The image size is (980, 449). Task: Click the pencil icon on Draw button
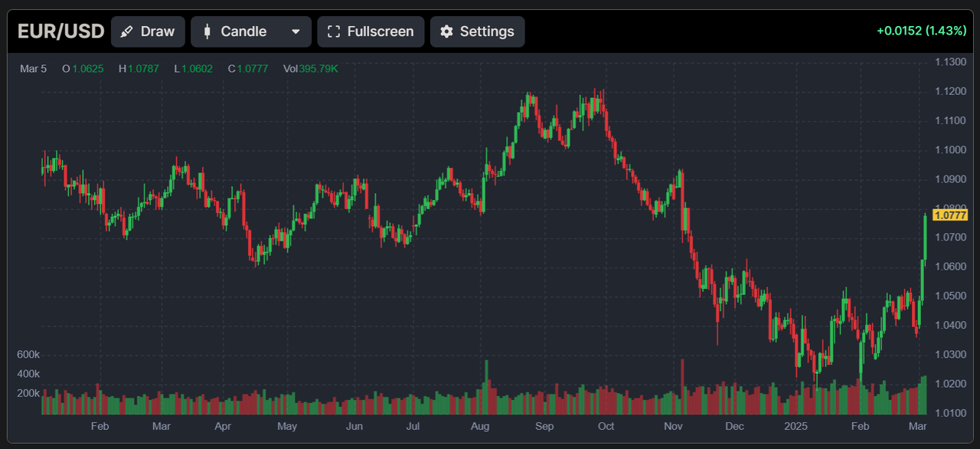click(127, 31)
